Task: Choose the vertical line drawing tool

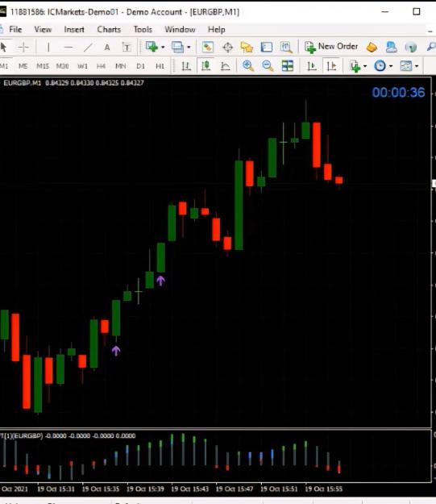Action: [48, 48]
